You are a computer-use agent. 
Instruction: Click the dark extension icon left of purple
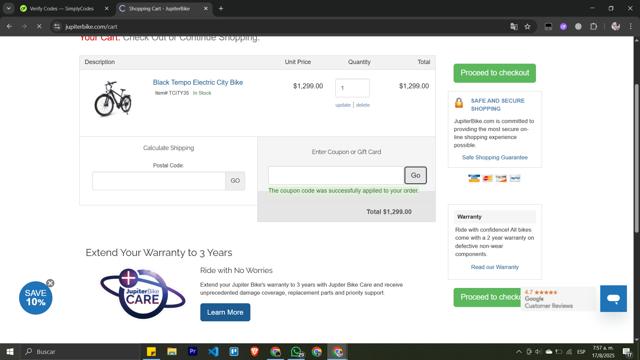pos(549,27)
